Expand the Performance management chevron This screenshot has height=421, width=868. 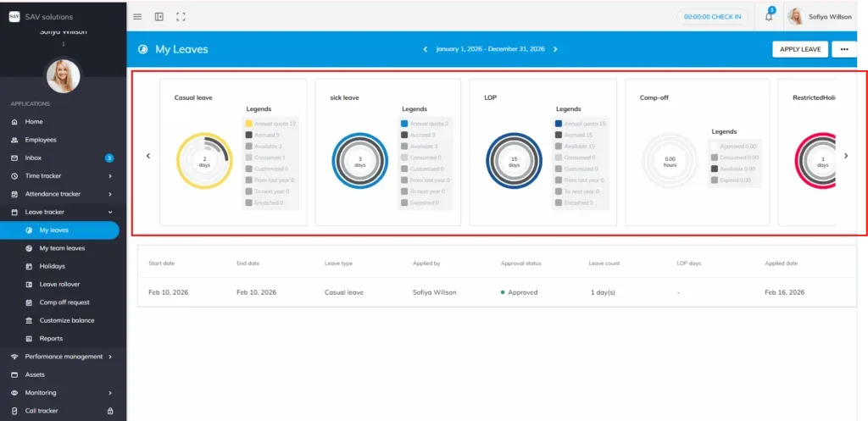(110, 357)
